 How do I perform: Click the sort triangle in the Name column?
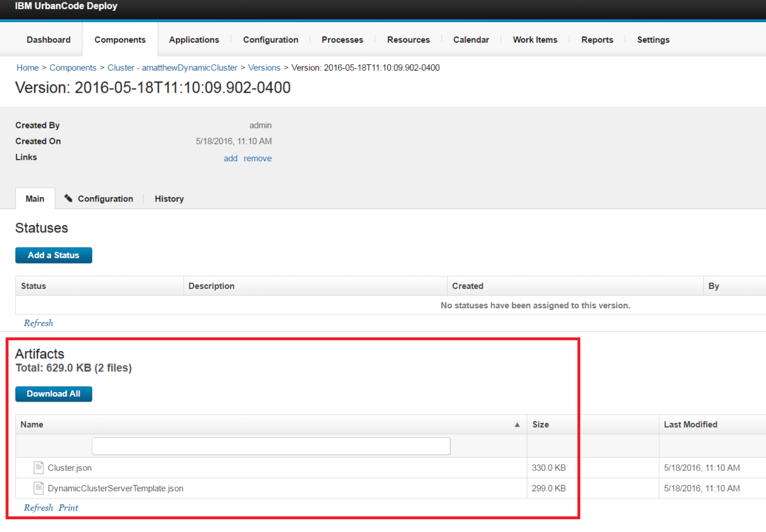(517, 424)
